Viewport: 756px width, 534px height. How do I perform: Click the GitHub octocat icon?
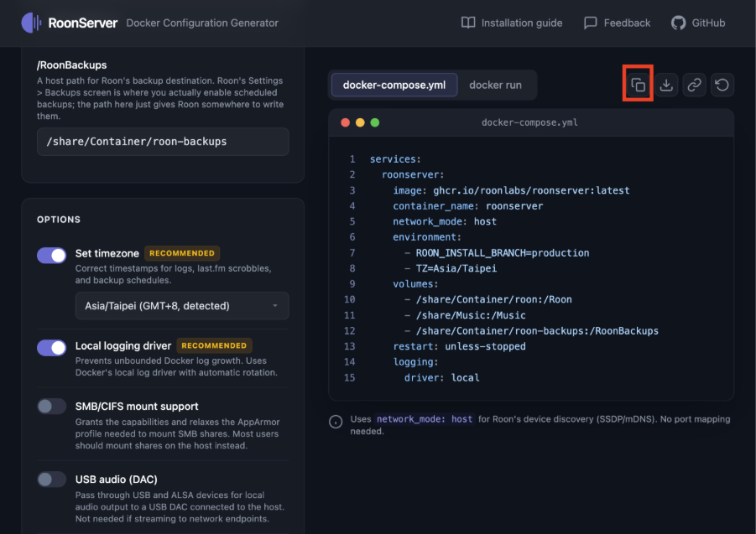click(x=678, y=23)
